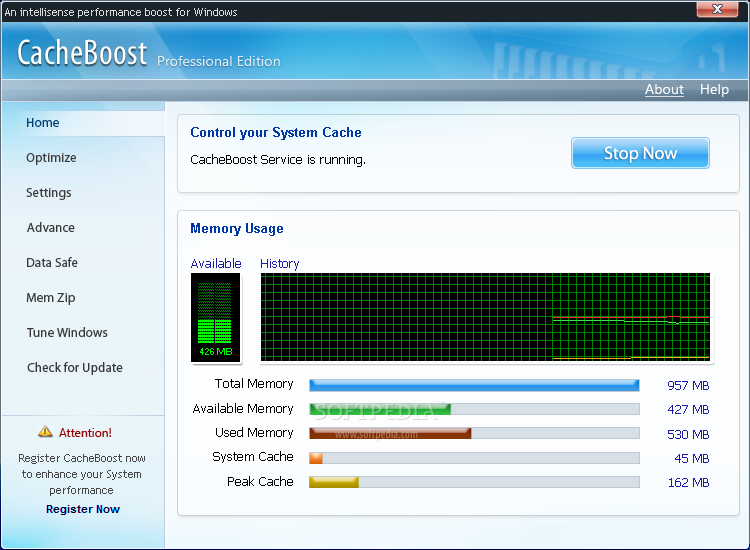Click the Available label above the gauge
Screen dimensions: 750x550
[x=216, y=264]
